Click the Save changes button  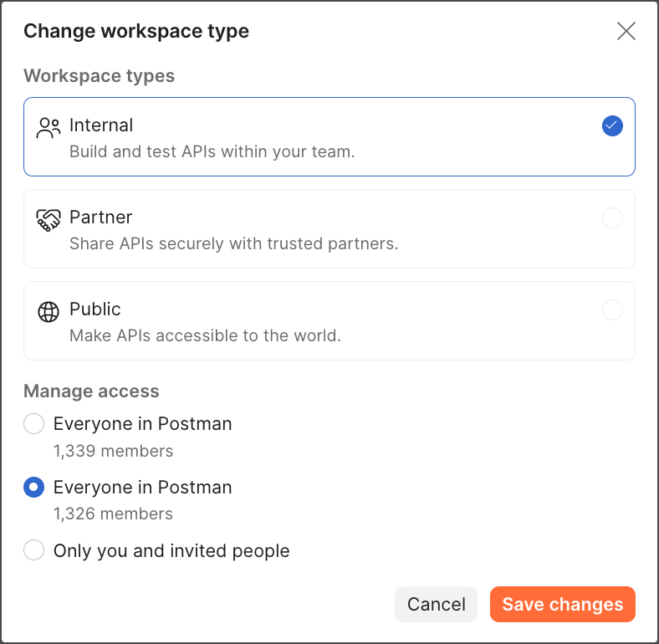pos(562,605)
